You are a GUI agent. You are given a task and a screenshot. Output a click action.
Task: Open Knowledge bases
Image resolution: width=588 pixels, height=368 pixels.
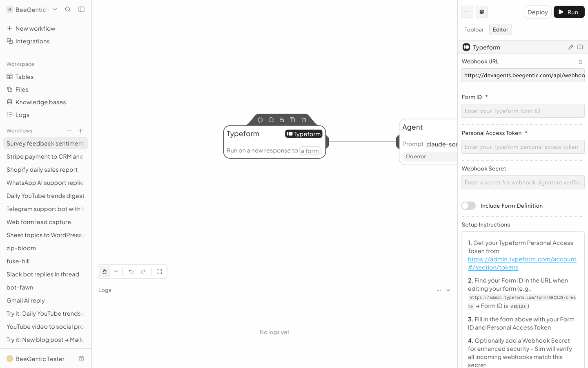click(46, 102)
